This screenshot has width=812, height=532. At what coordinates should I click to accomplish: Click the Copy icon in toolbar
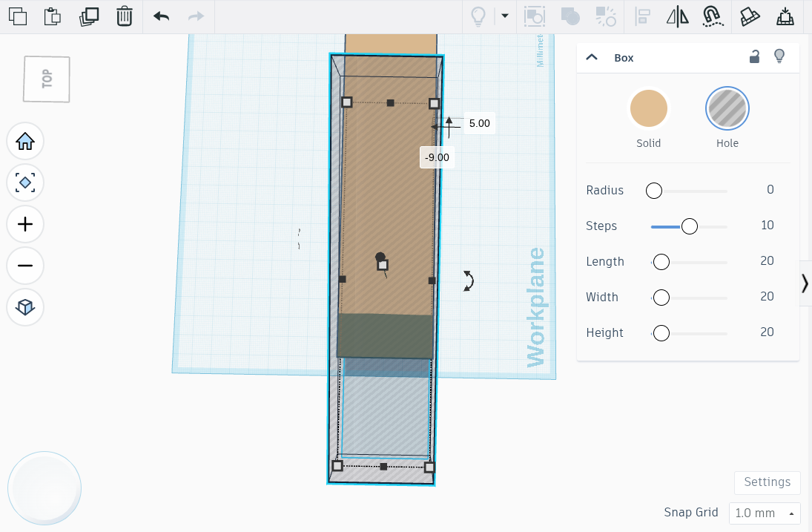tap(18, 16)
